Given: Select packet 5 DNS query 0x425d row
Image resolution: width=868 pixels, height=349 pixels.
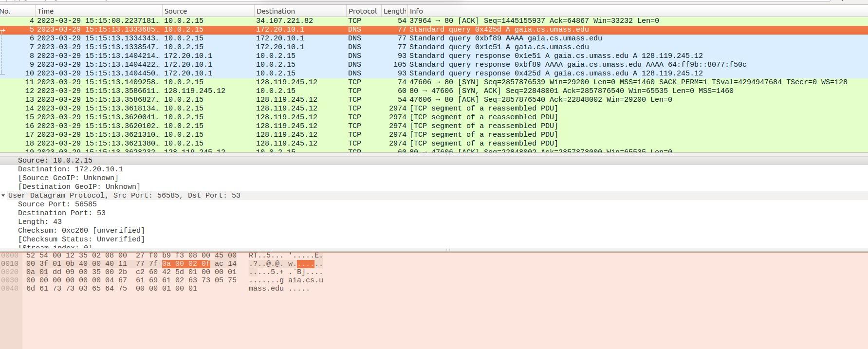Looking at the screenshot, I should [x=434, y=29].
